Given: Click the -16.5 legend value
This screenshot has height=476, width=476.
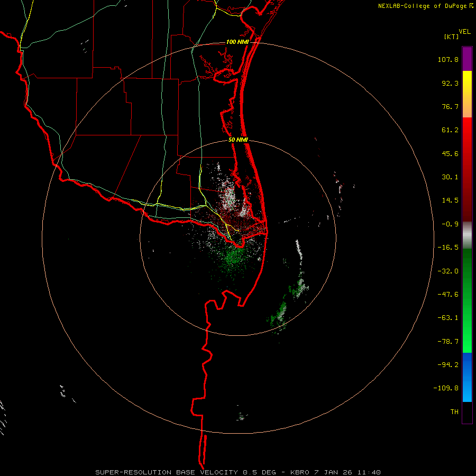Looking at the screenshot, I should coord(448,248).
